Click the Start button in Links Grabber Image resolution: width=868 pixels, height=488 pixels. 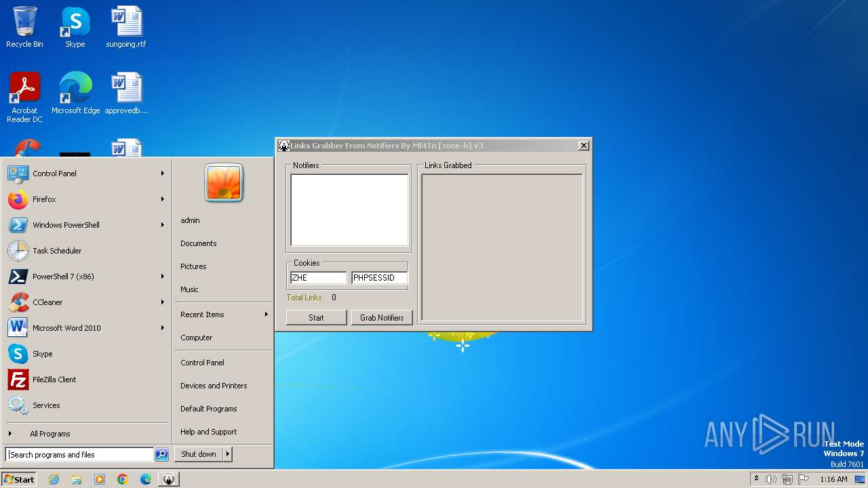coord(316,317)
